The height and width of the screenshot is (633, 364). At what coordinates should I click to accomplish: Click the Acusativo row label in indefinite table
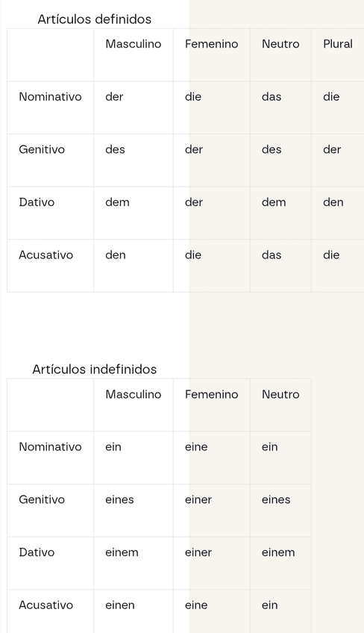(x=45, y=605)
